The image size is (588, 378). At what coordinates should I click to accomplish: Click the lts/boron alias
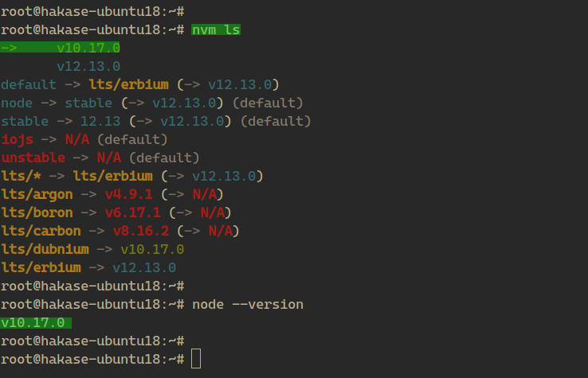[x=37, y=212]
